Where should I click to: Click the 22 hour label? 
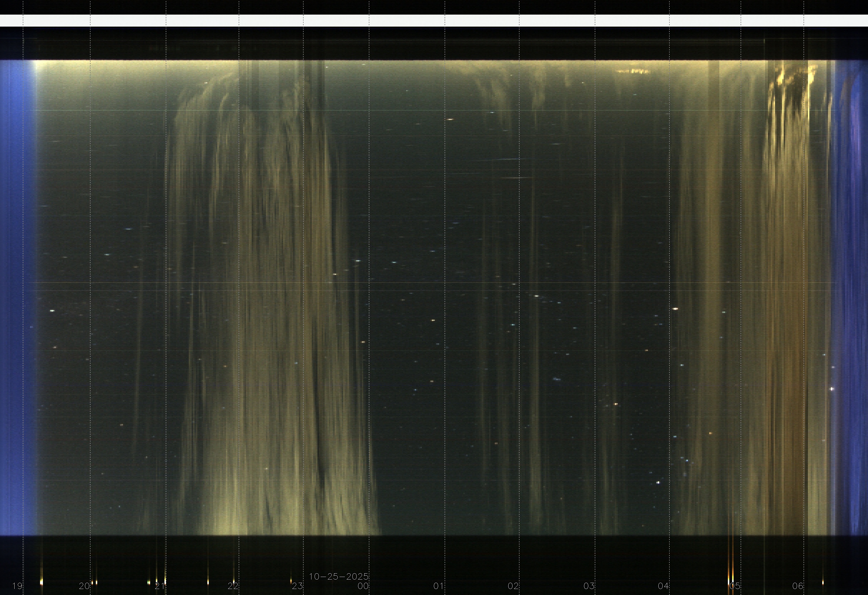233,586
